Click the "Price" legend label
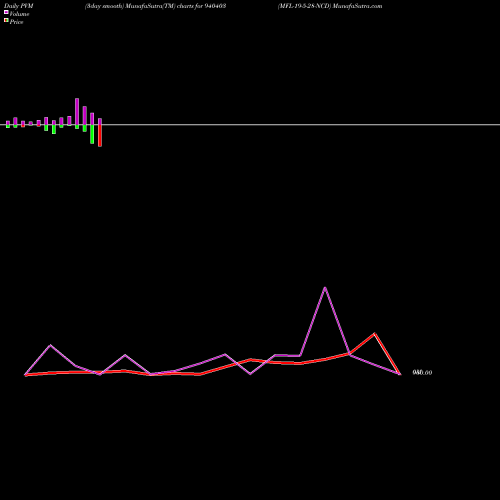 coord(16,22)
